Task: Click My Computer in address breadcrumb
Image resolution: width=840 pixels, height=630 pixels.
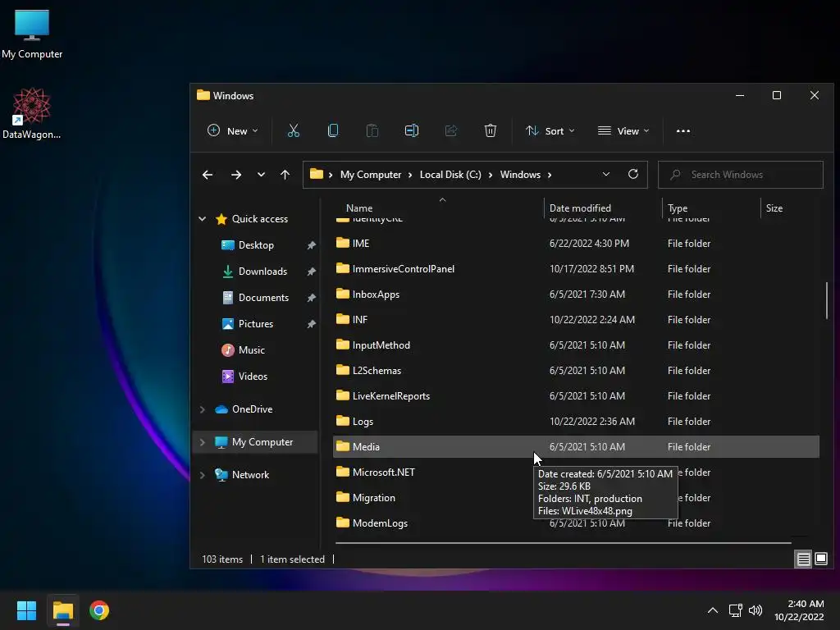Action: (371, 175)
